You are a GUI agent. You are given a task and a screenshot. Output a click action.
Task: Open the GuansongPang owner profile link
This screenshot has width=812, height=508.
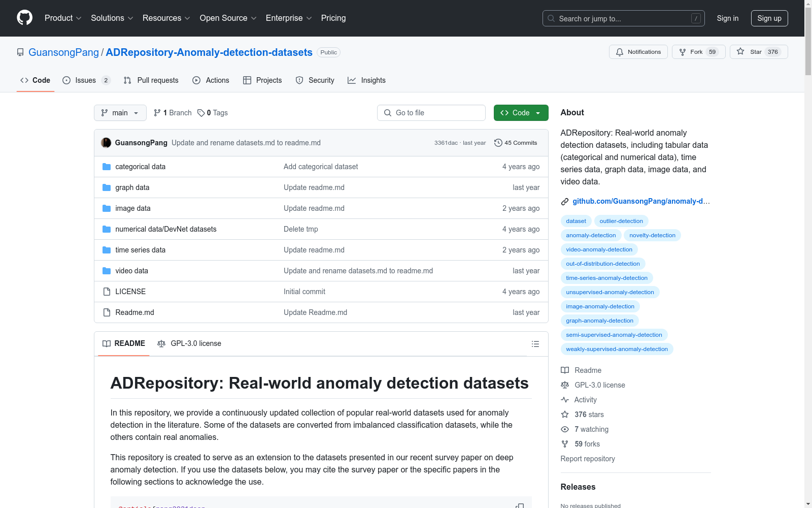point(64,52)
